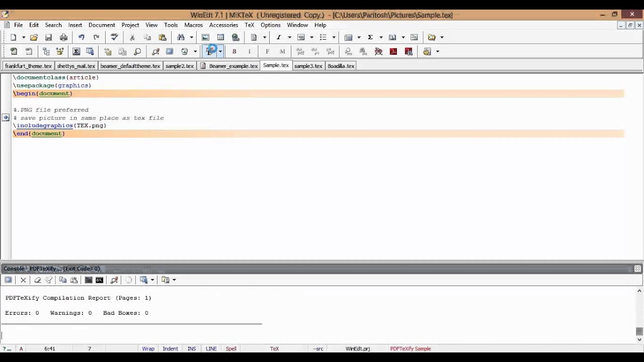Click the console scrollbar down arrow
The width and height of the screenshot is (644, 362).
[639, 339]
